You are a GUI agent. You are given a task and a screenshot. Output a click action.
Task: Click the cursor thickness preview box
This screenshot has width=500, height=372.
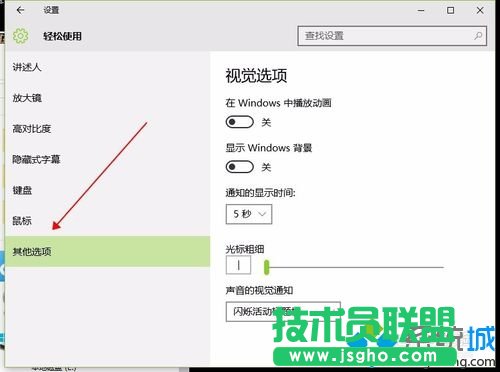click(x=238, y=265)
